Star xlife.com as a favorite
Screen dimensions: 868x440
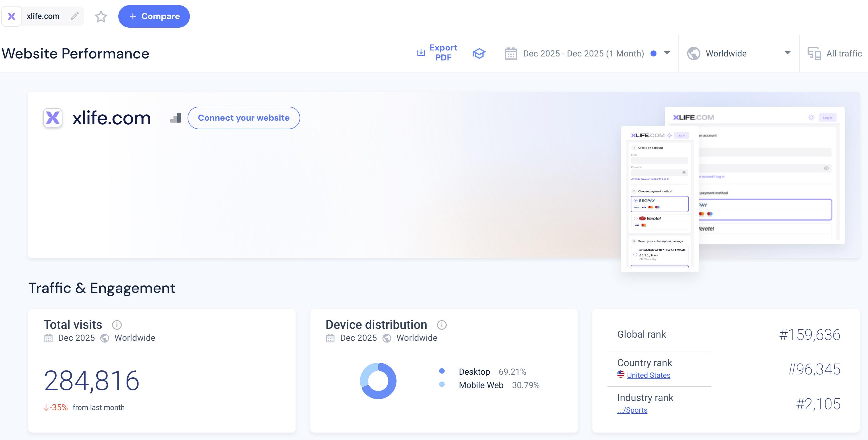[101, 16]
